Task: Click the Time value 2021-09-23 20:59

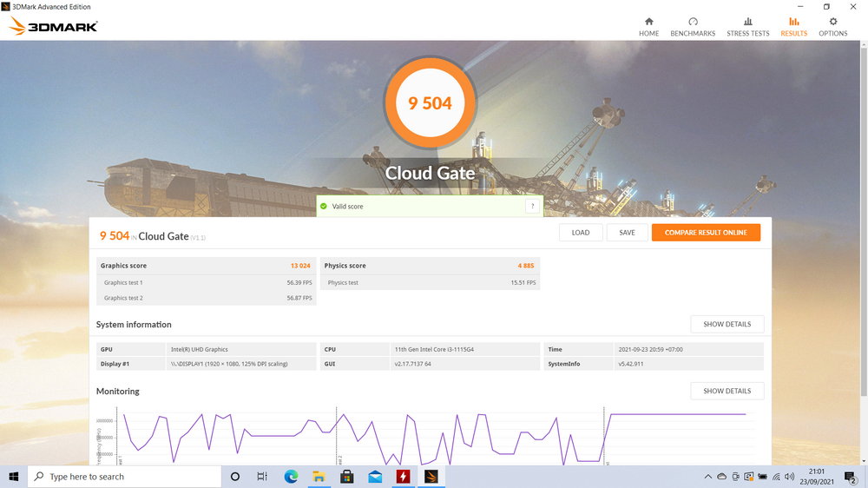Action: pyautogui.click(x=650, y=350)
